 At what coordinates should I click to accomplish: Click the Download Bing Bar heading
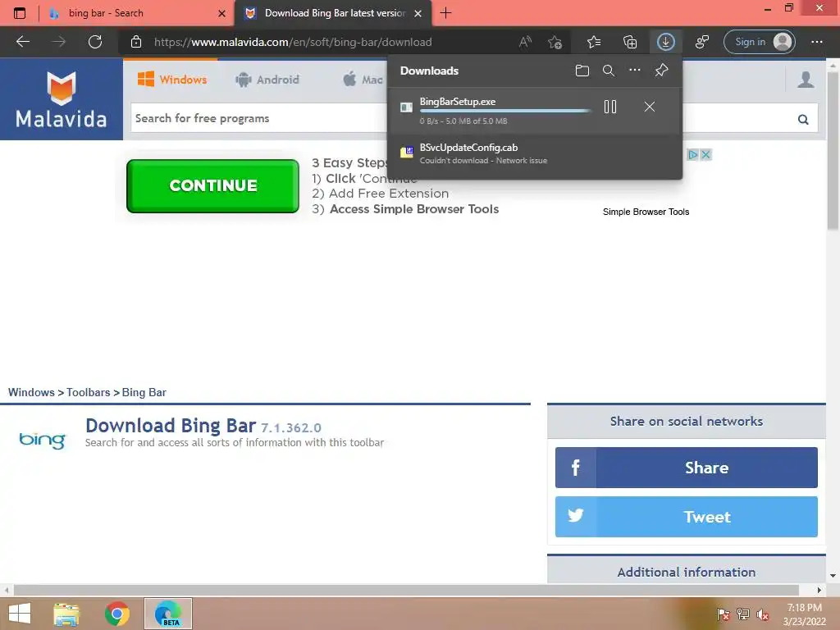pos(171,426)
